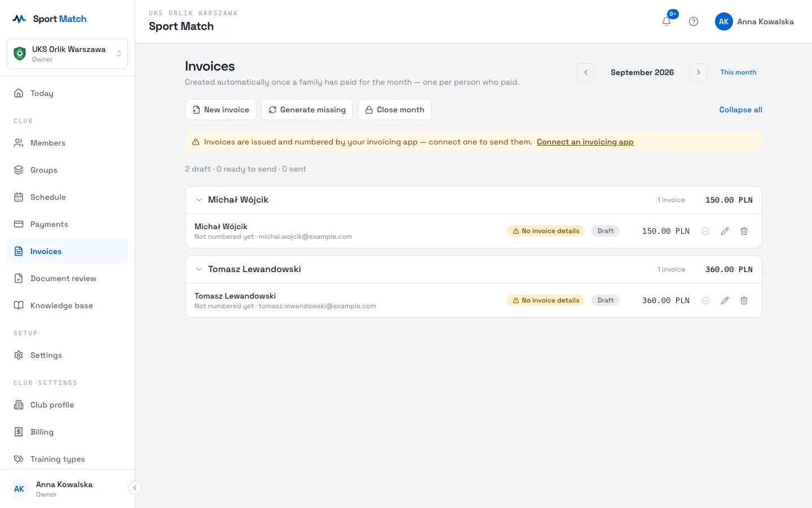Open the Today page
812x508 pixels.
(68, 93)
